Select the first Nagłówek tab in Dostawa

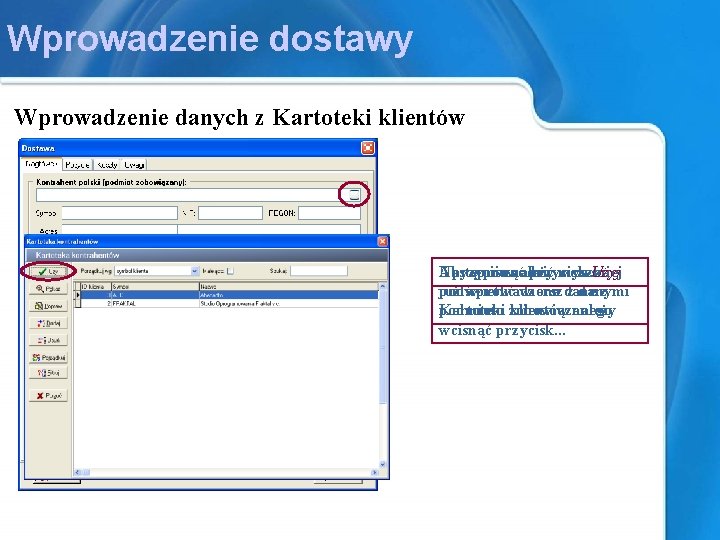[41, 163]
